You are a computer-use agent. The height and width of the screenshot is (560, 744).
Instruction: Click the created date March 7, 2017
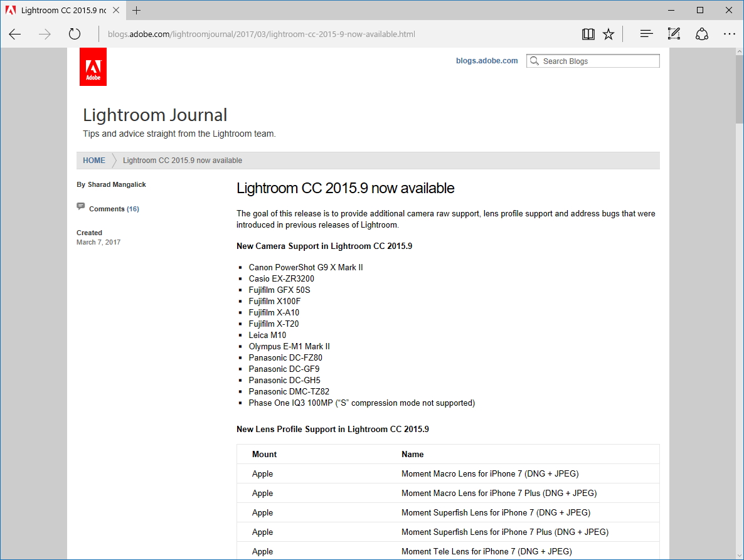[x=98, y=242]
